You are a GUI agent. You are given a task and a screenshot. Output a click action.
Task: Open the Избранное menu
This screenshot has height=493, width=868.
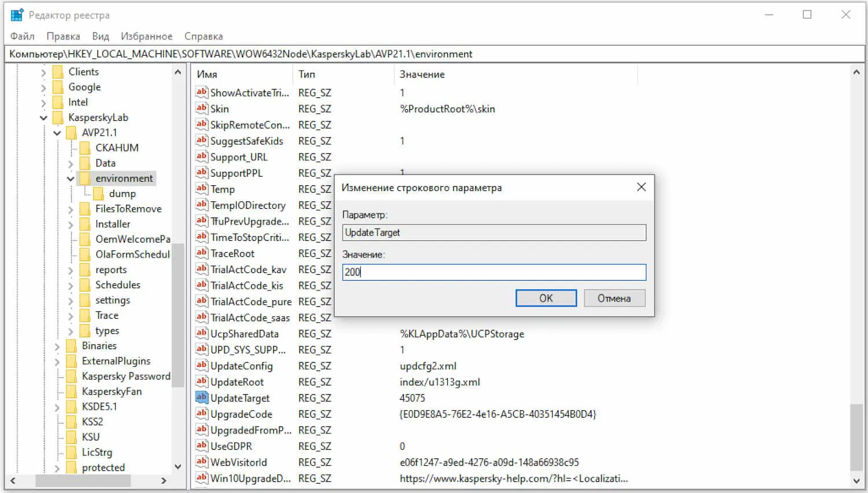[146, 36]
